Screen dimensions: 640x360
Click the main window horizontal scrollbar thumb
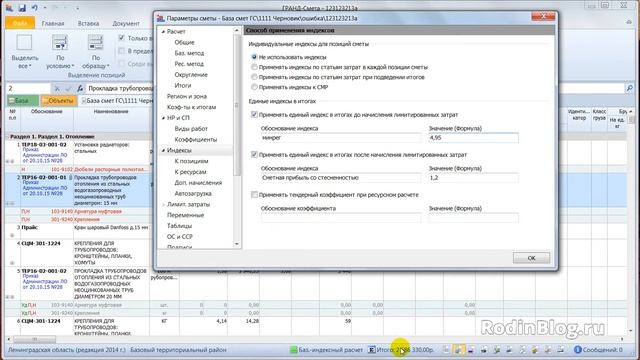[34, 339]
